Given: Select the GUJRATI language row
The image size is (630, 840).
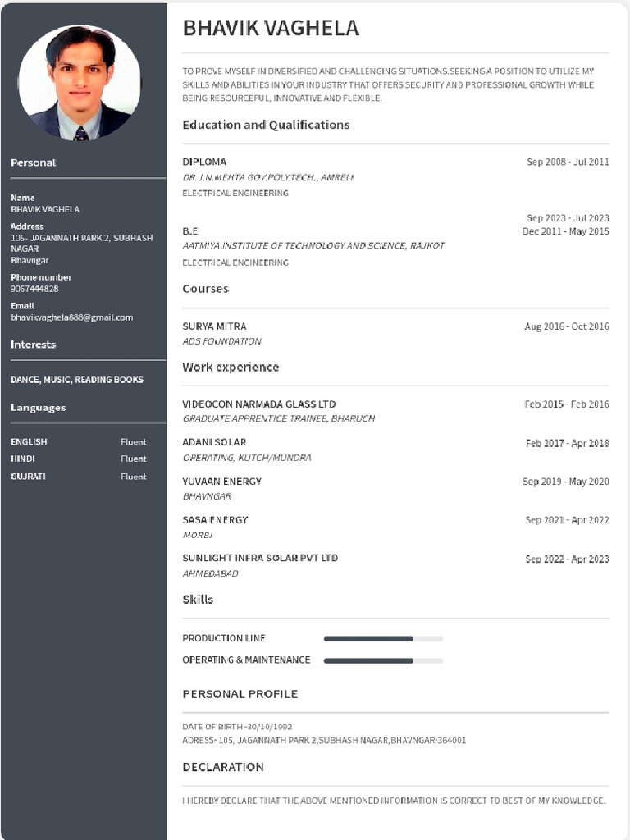Looking at the screenshot, I should click(x=78, y=477).
